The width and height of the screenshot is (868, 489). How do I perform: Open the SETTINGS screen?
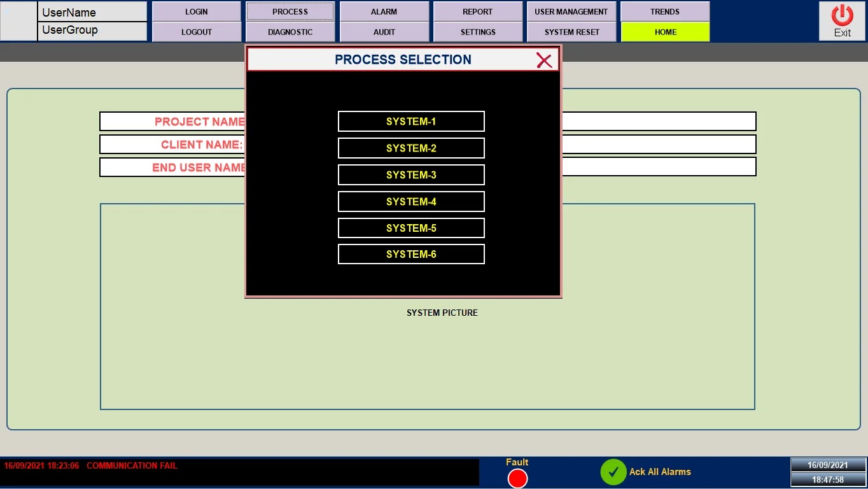pos(477,32)
